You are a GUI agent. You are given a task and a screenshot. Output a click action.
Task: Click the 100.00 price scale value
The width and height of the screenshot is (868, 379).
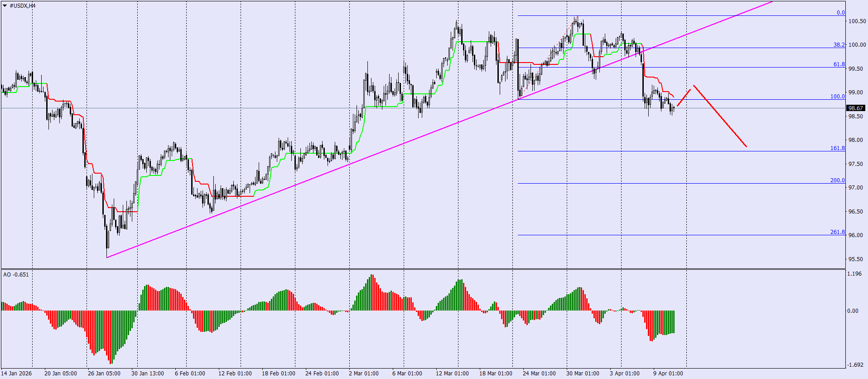(x=857, y=45)
